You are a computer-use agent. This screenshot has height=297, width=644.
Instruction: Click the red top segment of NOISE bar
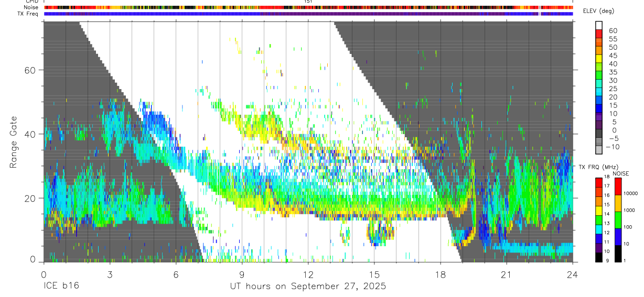coord(617,186)
